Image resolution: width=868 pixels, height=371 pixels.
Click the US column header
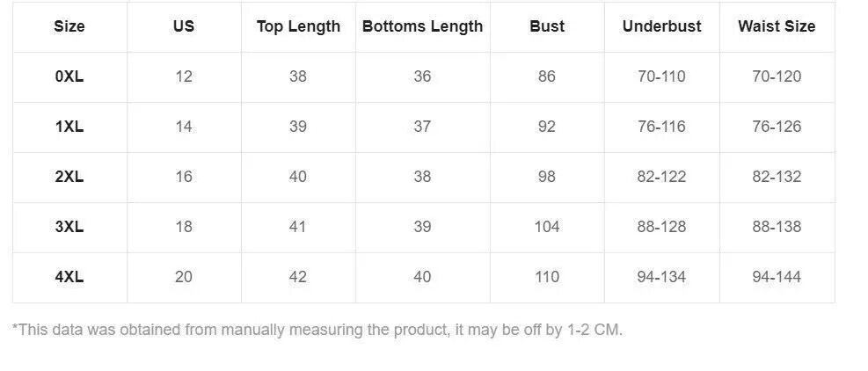[x=184, y=26]
